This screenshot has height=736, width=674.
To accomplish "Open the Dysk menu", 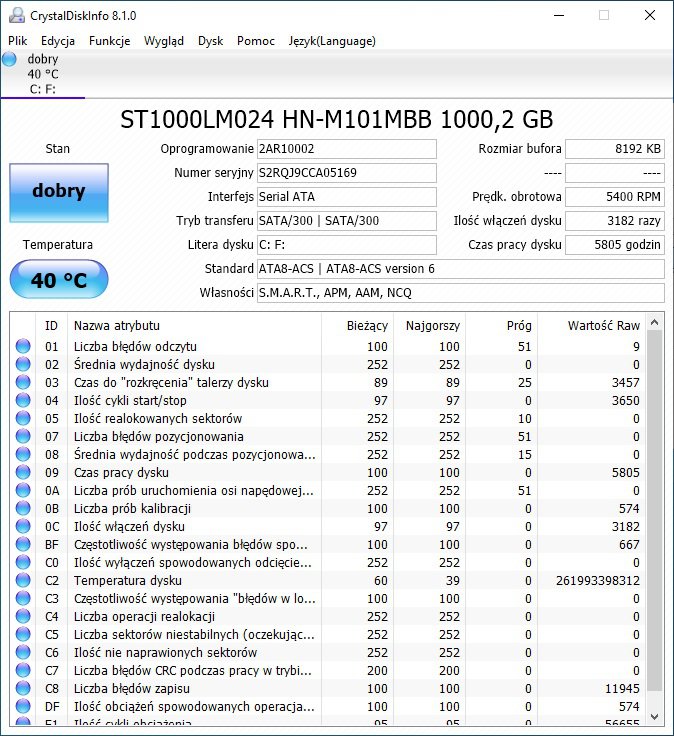I will (210, 41).
